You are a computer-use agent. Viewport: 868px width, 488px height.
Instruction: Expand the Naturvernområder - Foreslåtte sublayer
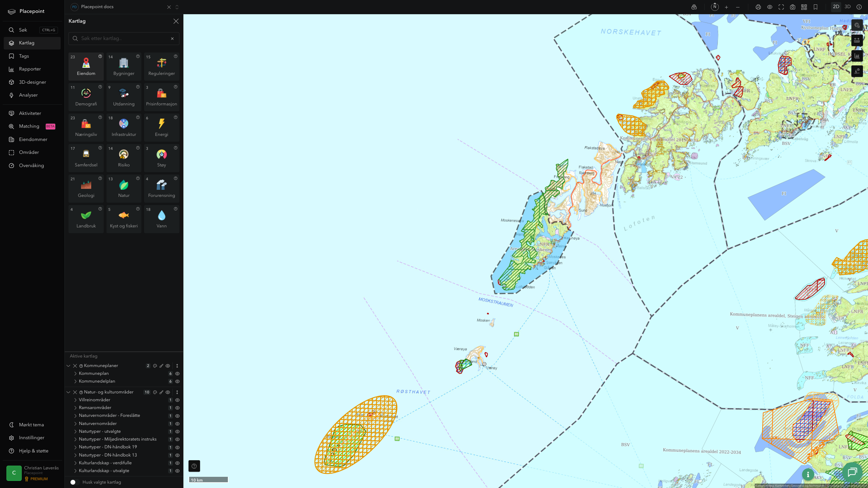click(x=75, y=415)
